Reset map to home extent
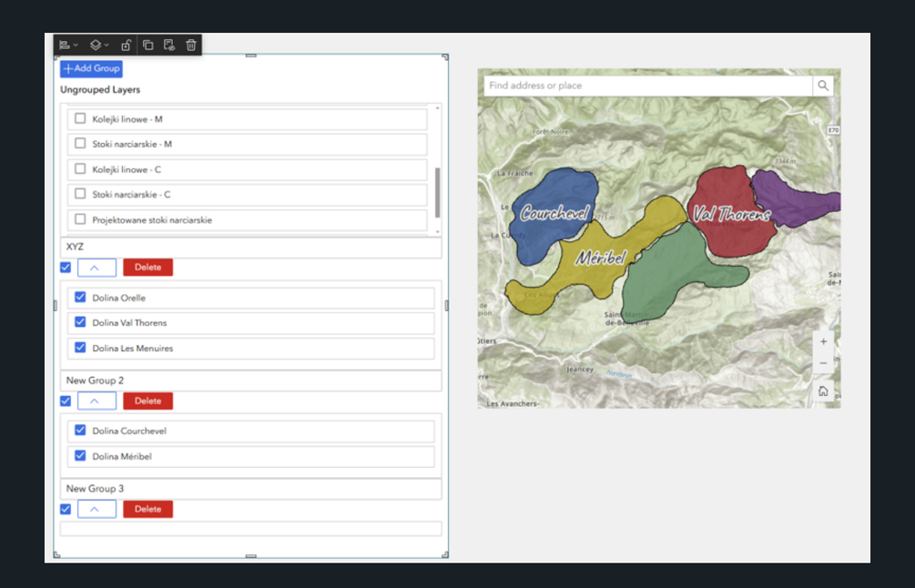 click(x=823, y=390)
